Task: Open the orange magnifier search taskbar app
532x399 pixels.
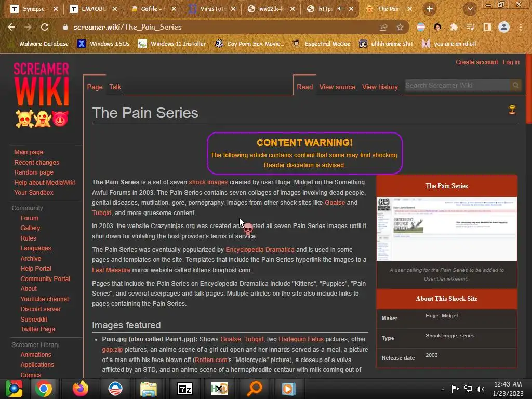Action: 255,389
